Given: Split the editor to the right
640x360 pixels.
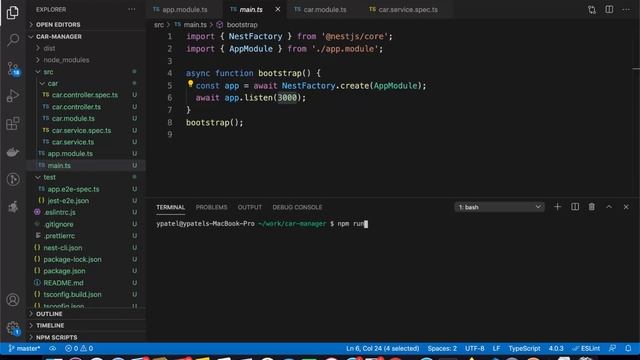Looking at the screenshot, I should click(x=609, y=9).
